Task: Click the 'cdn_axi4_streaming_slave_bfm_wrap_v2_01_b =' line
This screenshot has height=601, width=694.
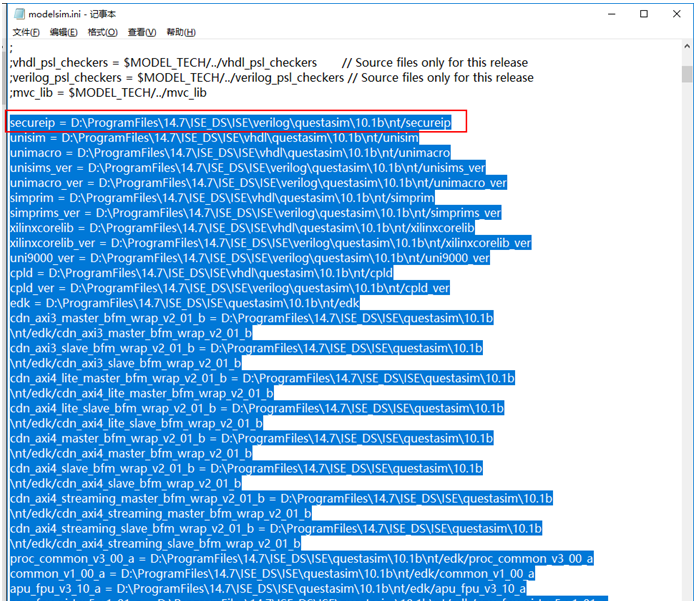Action: pyautogui.click(x=276, y=529)
